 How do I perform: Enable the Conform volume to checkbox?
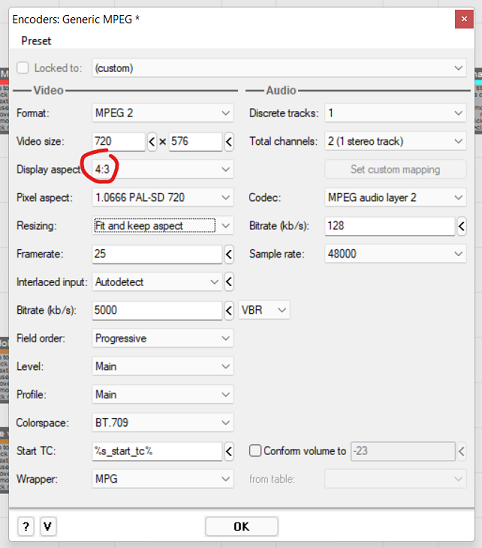(x=255, y=451)
